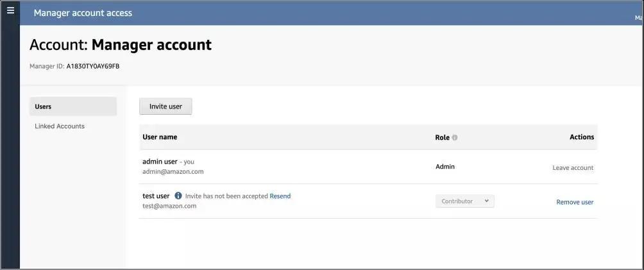Click the admin@amazon.com email address

pyautogui.click(x=173, y=172)
